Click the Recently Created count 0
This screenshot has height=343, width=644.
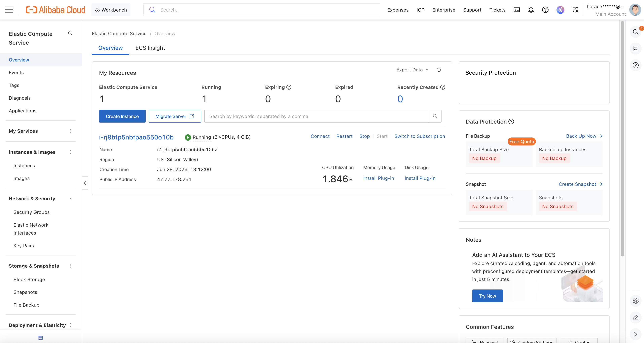400,99
